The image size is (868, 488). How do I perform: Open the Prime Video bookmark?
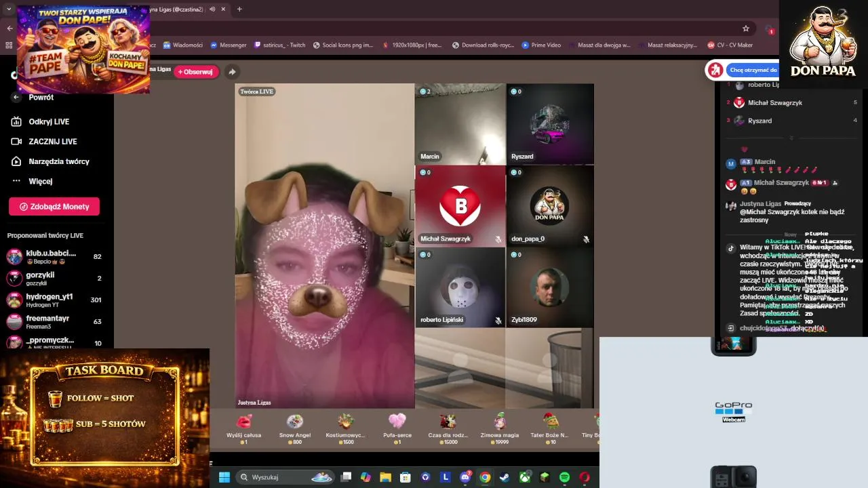(541, 45)
